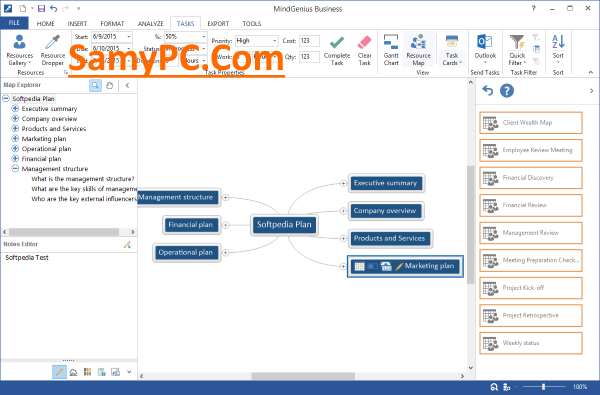The height and width of the screenshot is (395, 600).
Task: Click the Clear Task eraser icon
Action: [364, 49]
